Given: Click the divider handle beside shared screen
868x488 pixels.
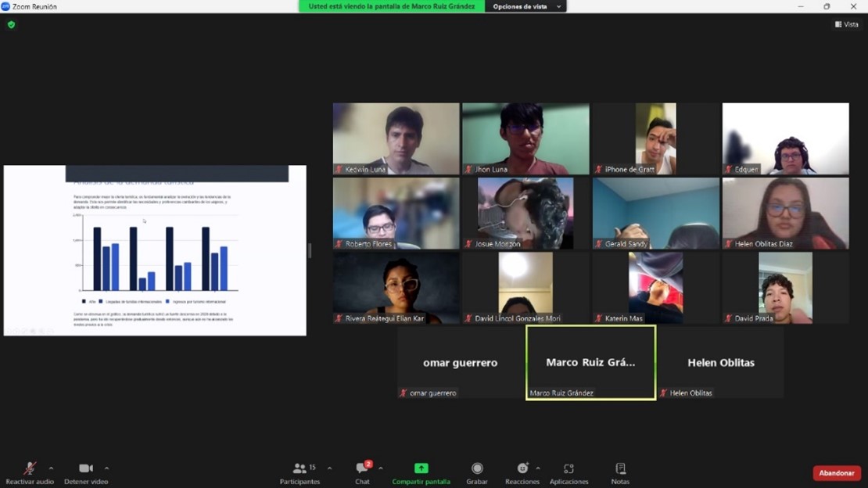Looking at the screenshot, I should pyautogui.click(x=310, y=250).
